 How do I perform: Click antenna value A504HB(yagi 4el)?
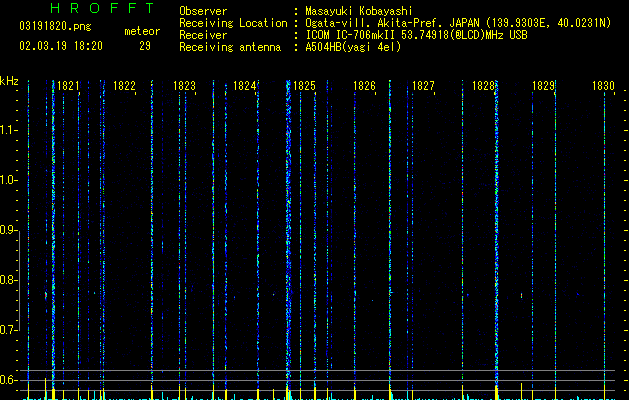click(x=353, y=47)
